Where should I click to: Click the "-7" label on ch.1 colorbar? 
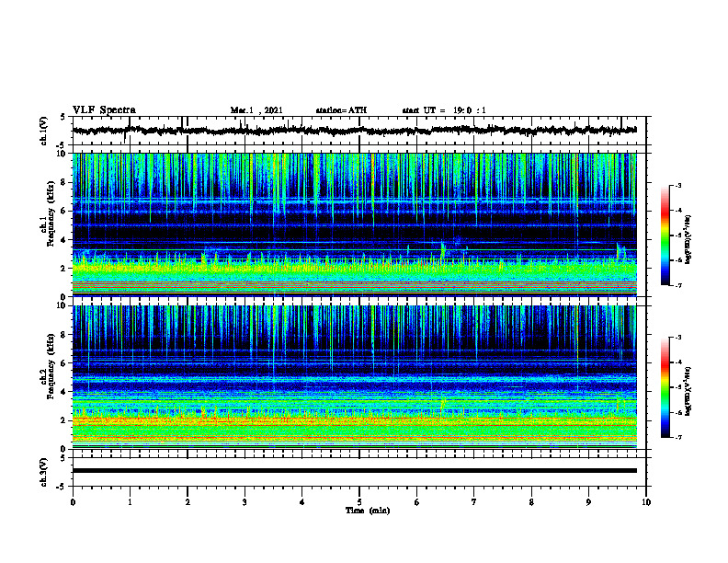pos(677,285)
